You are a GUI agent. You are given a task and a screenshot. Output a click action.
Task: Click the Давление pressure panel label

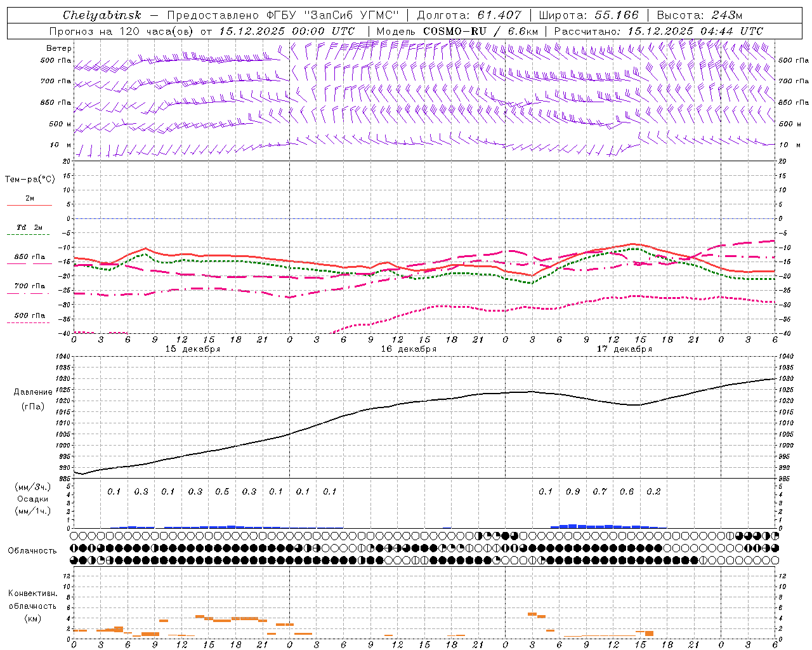click(x=33, y=392)
